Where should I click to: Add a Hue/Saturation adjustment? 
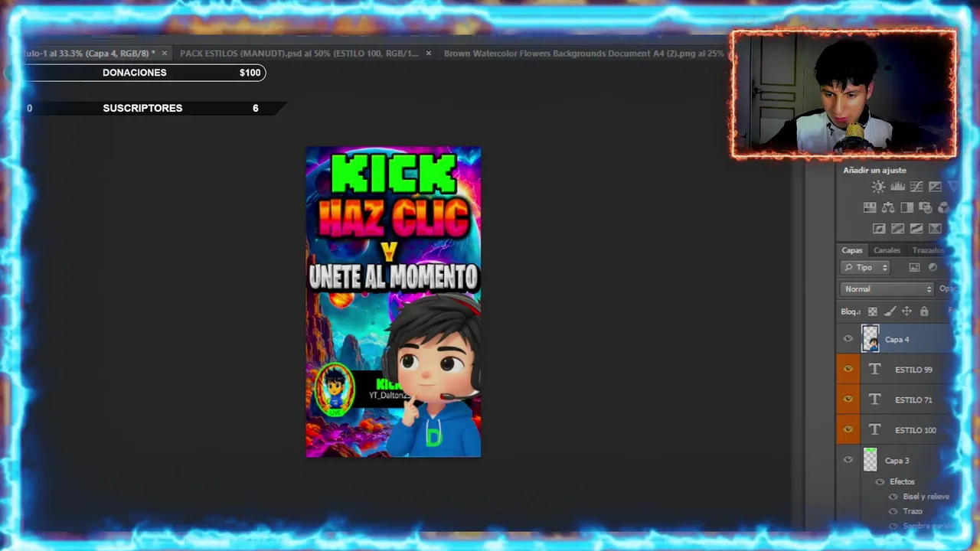pyautogui.click(x=870, y=207)
